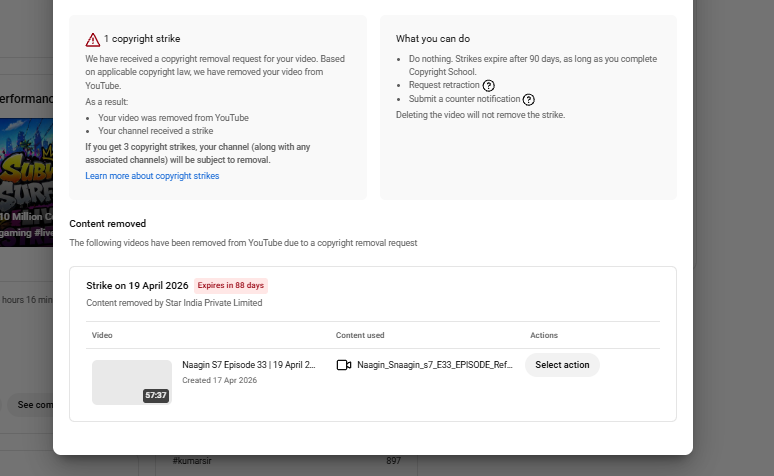774x476 pixels.
Task: Click the removed video's grey thumbnail
Action: coord(131,382)
